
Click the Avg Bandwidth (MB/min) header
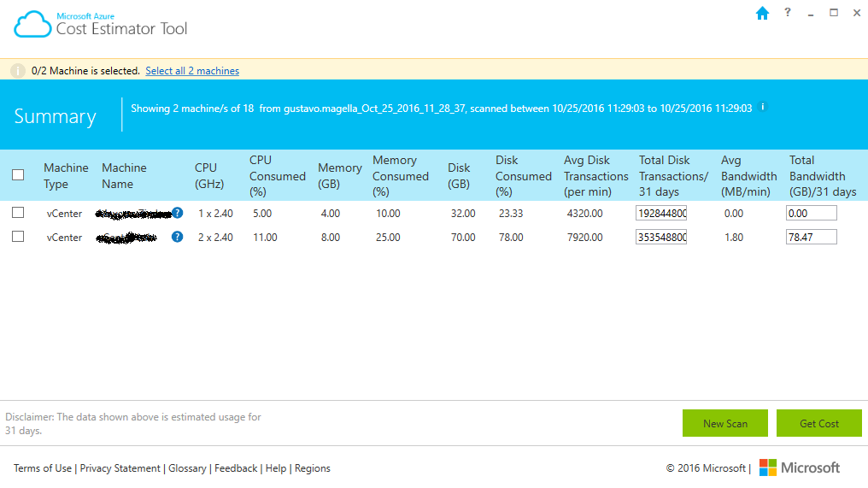pos(748,175)
